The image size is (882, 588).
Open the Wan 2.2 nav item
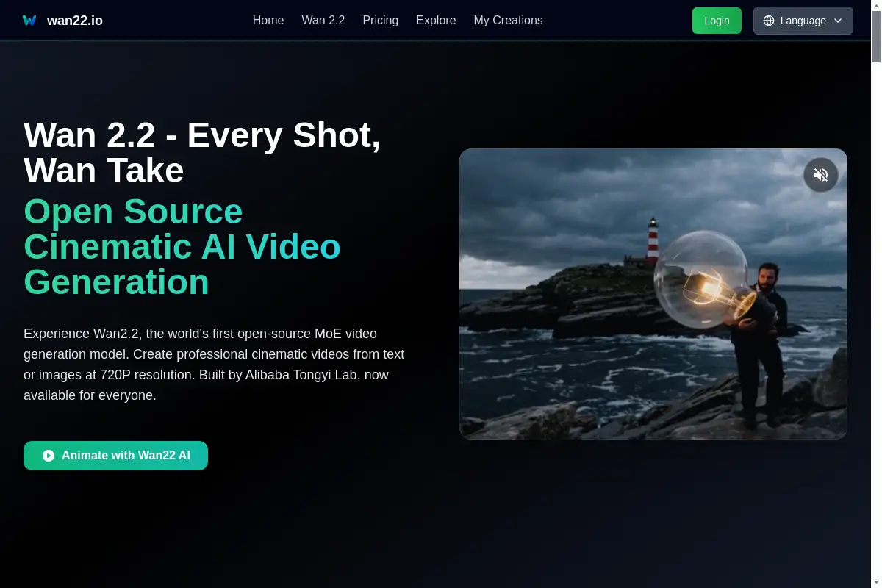coord(323,21)
